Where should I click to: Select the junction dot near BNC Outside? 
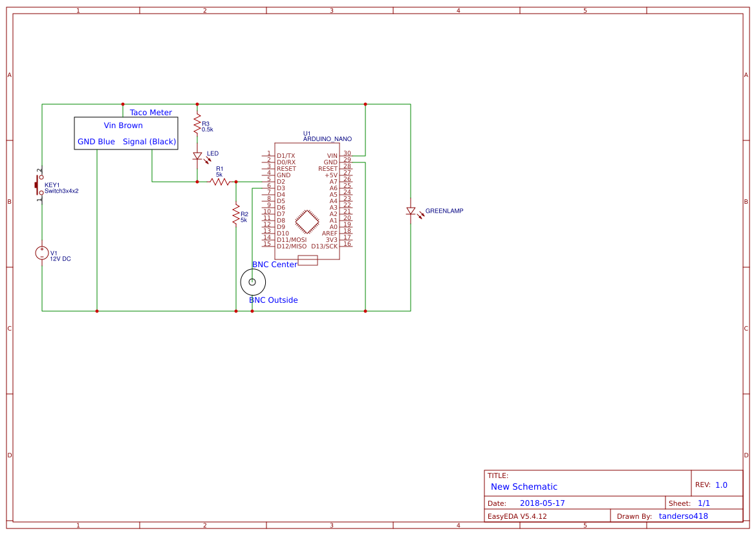pyautogui.click(x=251, y=312)
